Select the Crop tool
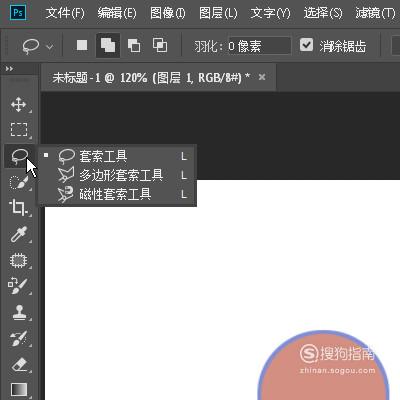400x400 pixels. [18, 208]
